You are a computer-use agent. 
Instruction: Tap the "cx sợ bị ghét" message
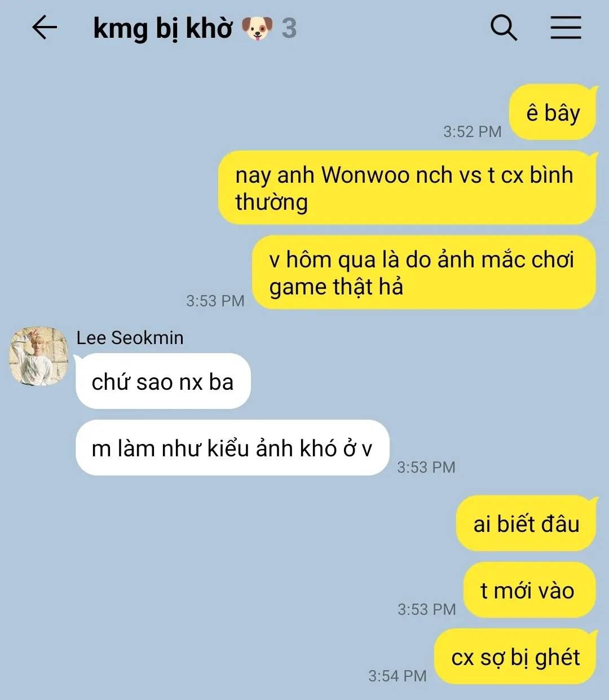pos(515,657)
